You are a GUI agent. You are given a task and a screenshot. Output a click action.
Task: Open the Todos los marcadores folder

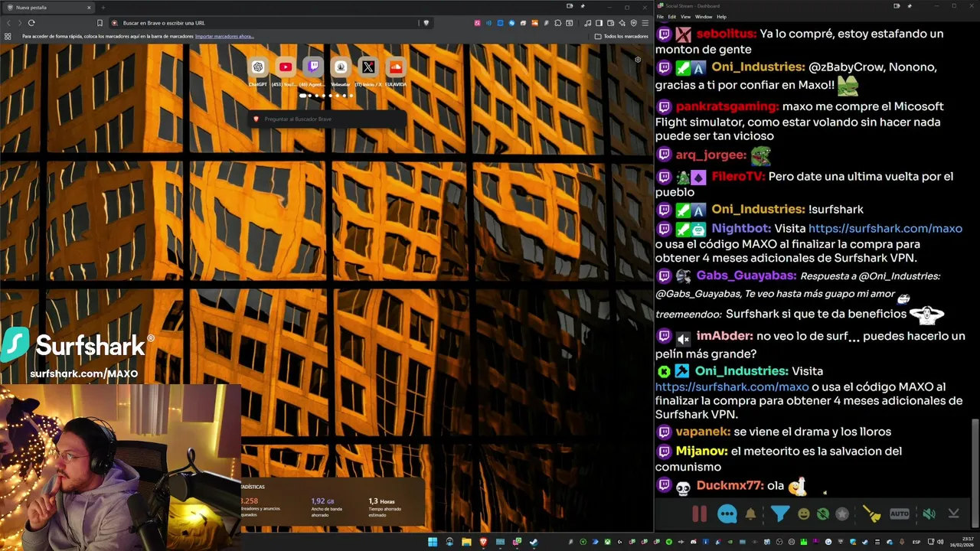point(621,36)
